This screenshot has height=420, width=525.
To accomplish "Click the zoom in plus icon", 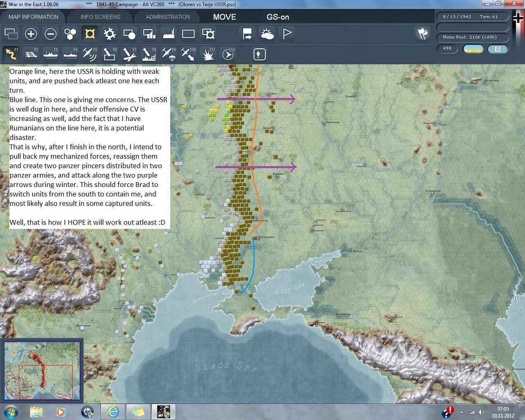I will tap(31, 34).
